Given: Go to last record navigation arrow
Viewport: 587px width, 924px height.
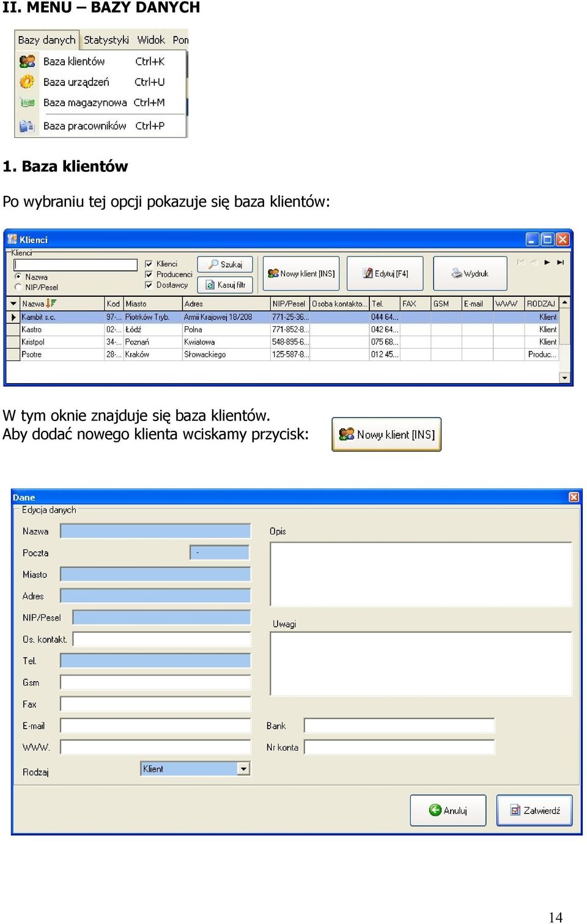Looking at the screenshot, I should pyautogui.click(x=560, y=262).
